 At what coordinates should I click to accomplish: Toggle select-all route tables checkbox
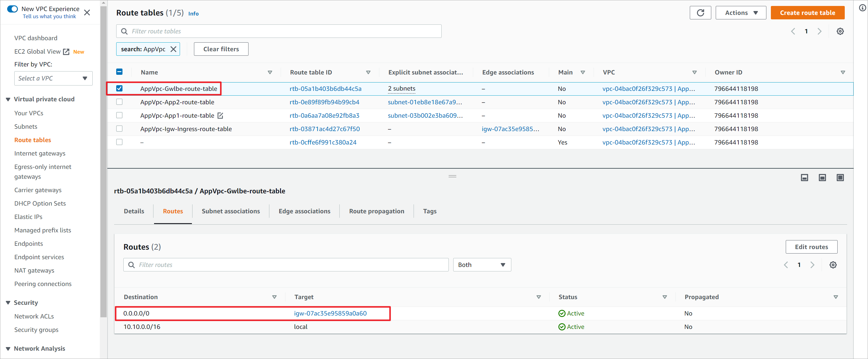[119, 72]
